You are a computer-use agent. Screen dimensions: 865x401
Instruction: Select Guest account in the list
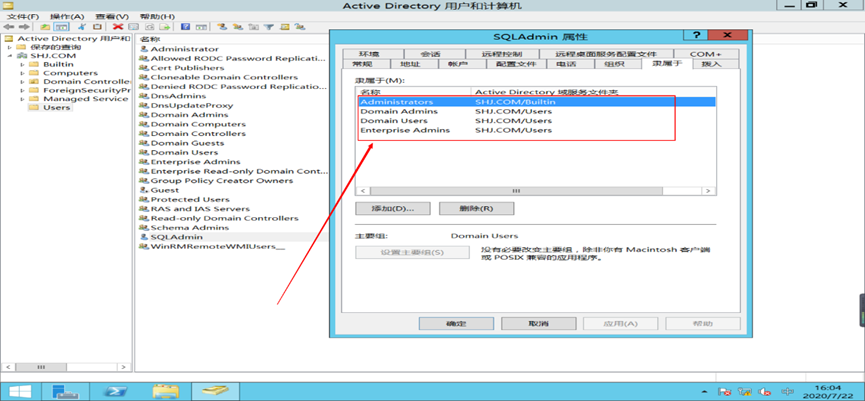point(164,190)
